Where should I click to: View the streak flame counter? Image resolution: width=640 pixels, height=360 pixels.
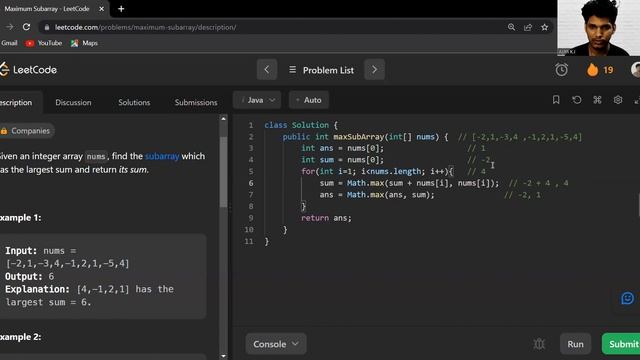click(x=600, y=70)
